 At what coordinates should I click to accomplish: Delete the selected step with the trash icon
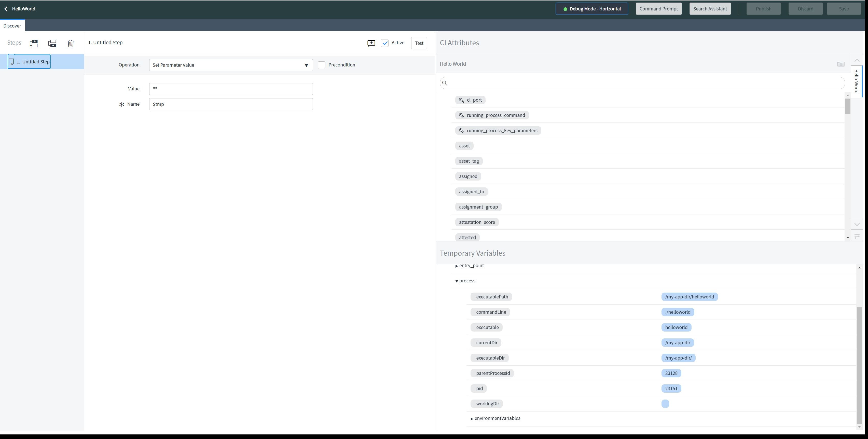pyautogui.click(x=71, y=43)
